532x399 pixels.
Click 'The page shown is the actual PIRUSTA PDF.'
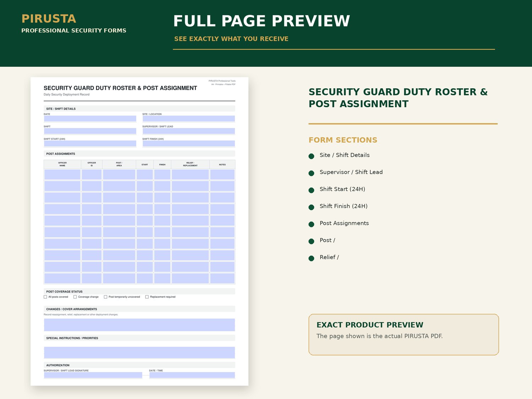[x=379, y=336]
